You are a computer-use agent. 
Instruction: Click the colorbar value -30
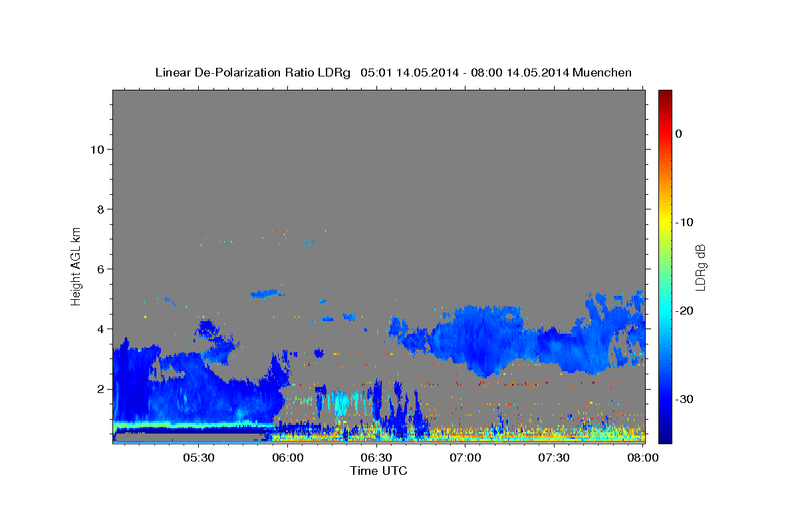685,399
